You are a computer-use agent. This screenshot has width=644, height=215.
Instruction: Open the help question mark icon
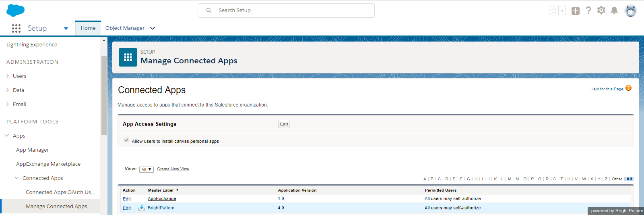coord(588,10)
